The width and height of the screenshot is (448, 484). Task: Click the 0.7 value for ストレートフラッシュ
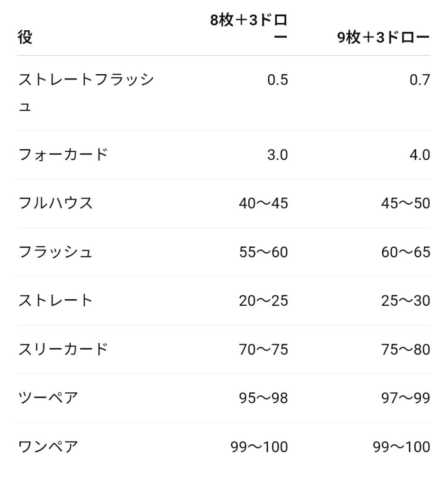tap(420, 80)
